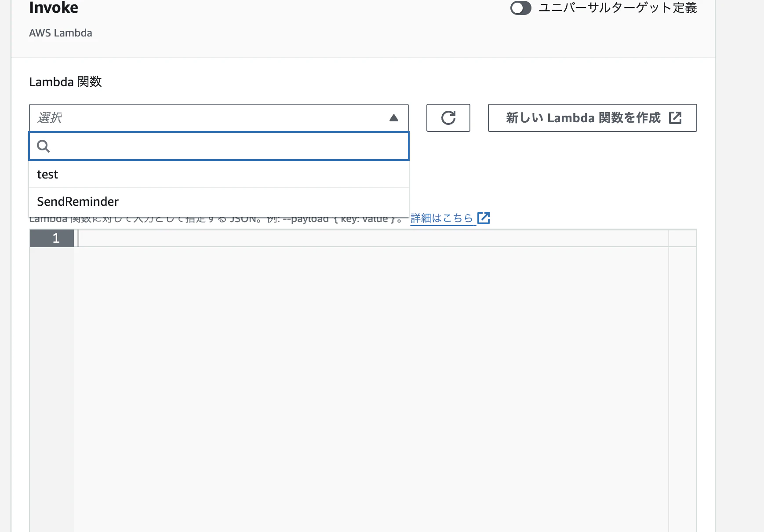Toggle the ユニバーサルターゲット定義 switch

[520, 8]
